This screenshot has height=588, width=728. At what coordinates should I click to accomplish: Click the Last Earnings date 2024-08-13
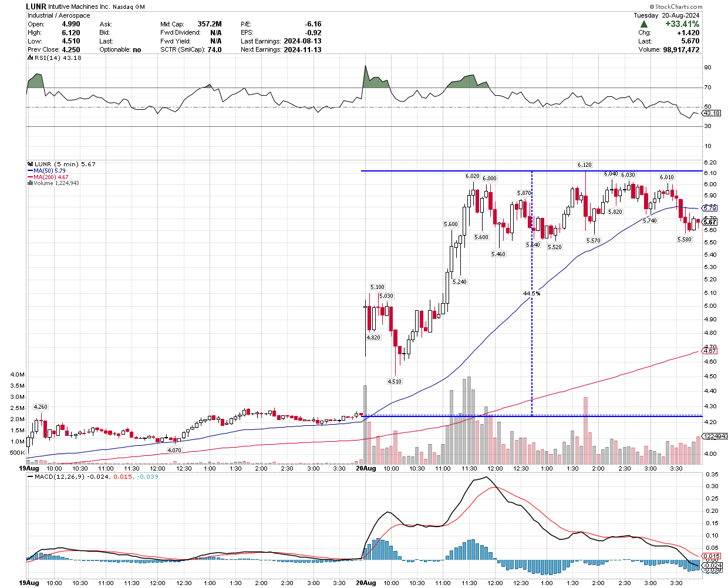(302, 41)
